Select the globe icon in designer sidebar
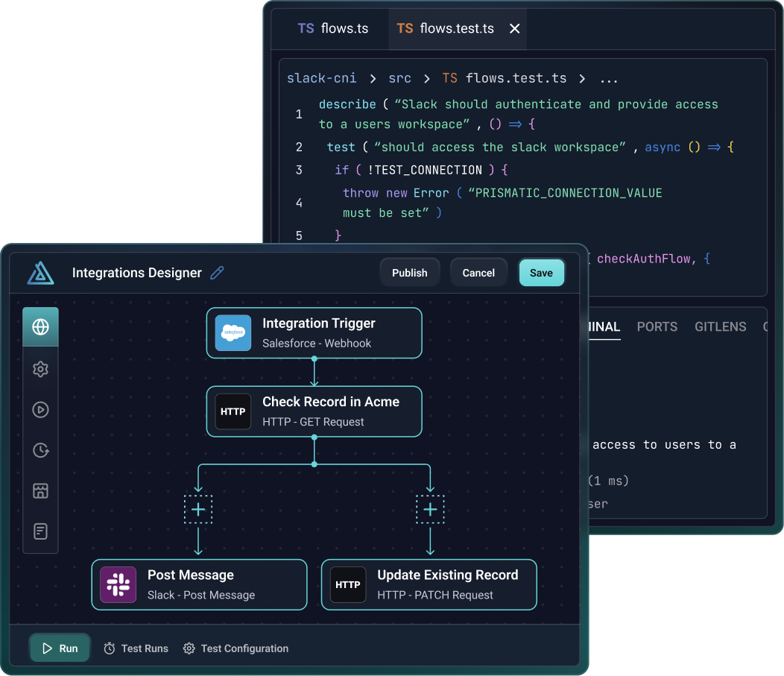This screenshot has height=676, width=784. pyautogui.click(x=40, y=327)
